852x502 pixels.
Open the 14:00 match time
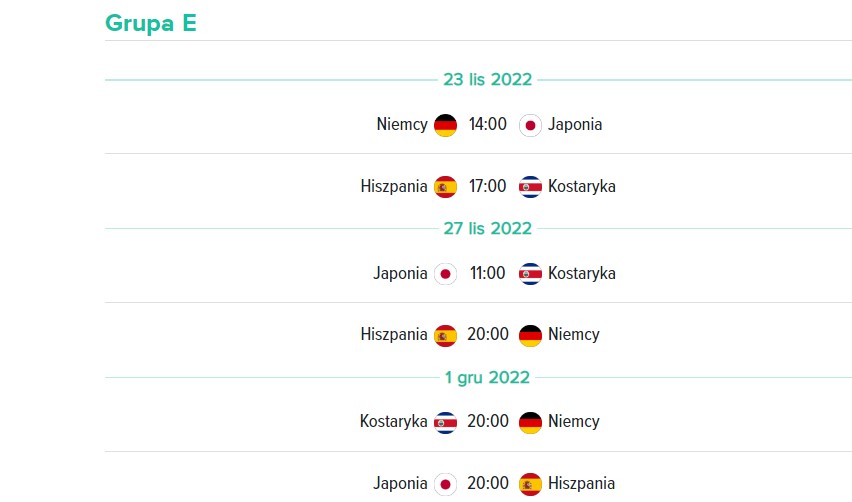pos(487,124)
